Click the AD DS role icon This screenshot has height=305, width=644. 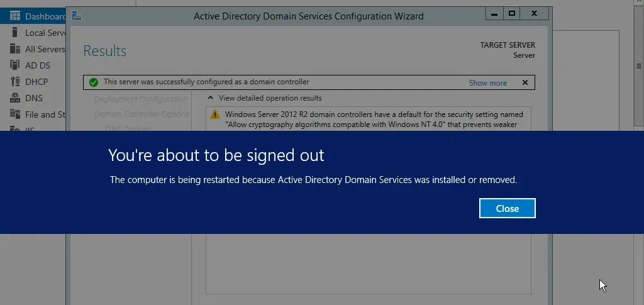[15, 65]
